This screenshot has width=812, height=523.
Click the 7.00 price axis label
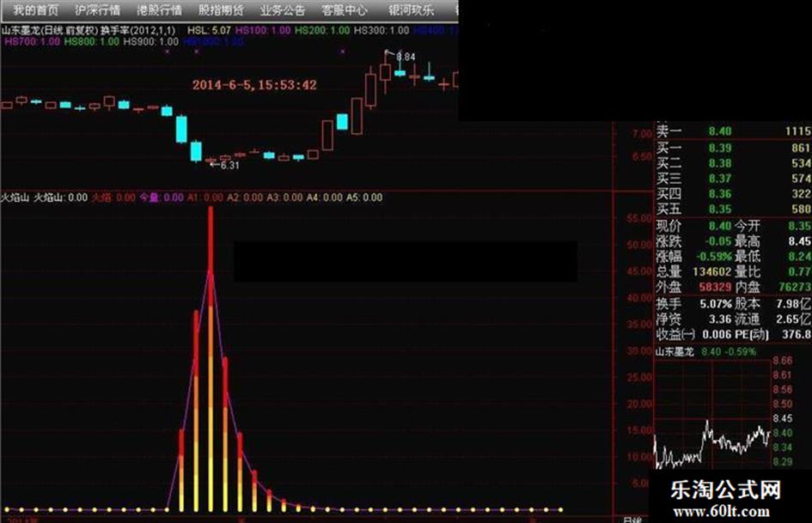(x=642, y=134)
